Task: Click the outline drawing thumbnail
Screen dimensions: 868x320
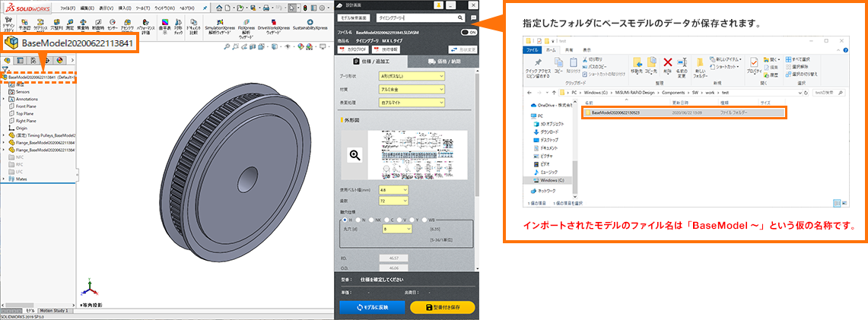Action: click(x=417, y=155)
